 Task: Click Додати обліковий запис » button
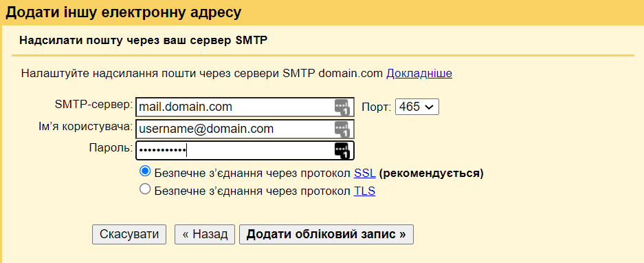[x=326, y=234]
